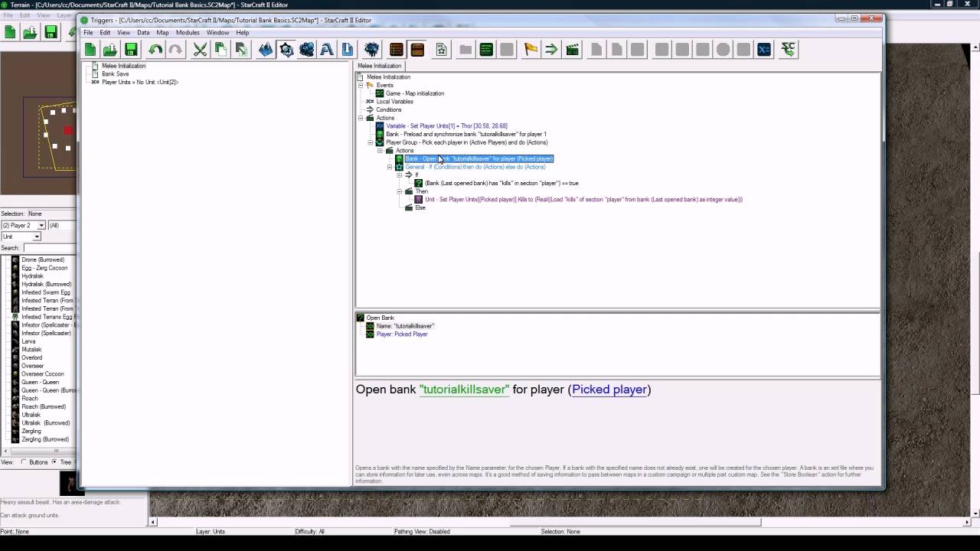Select Mutalisk in unit list
Viewport: 980px width, 551px height.
point(31,350)
